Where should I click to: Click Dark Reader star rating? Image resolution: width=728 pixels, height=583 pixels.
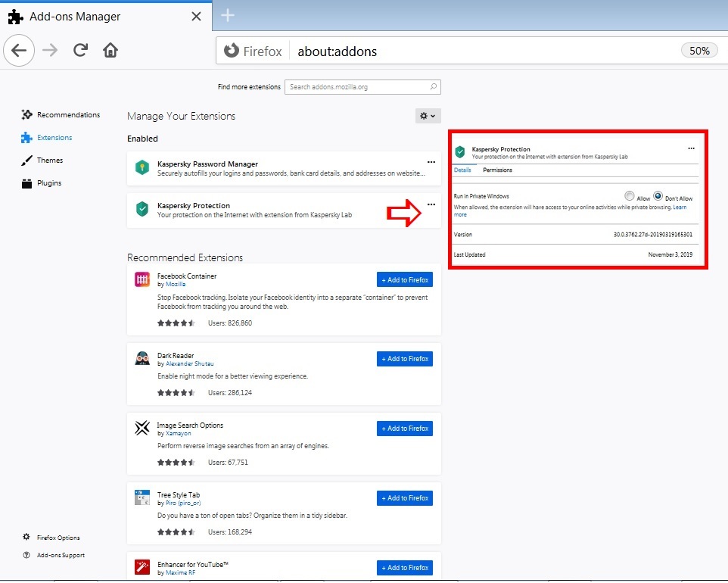[x=176, y=392]
